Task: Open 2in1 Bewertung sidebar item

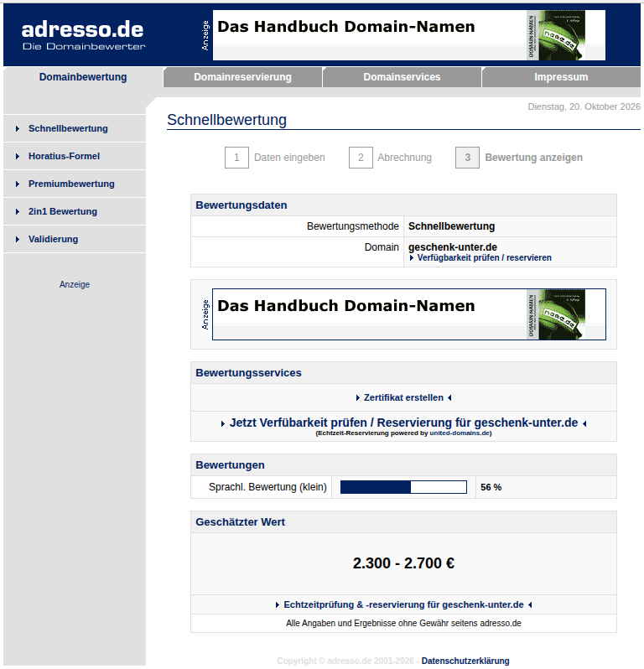Action: point(63,211)
